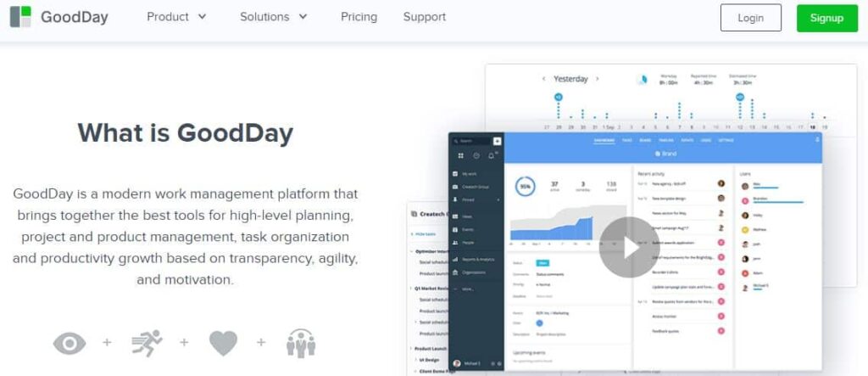Click the plus button beside sidebar search
Screen dimensions: 868x376
pyautogui.click(x=497, y=141)
